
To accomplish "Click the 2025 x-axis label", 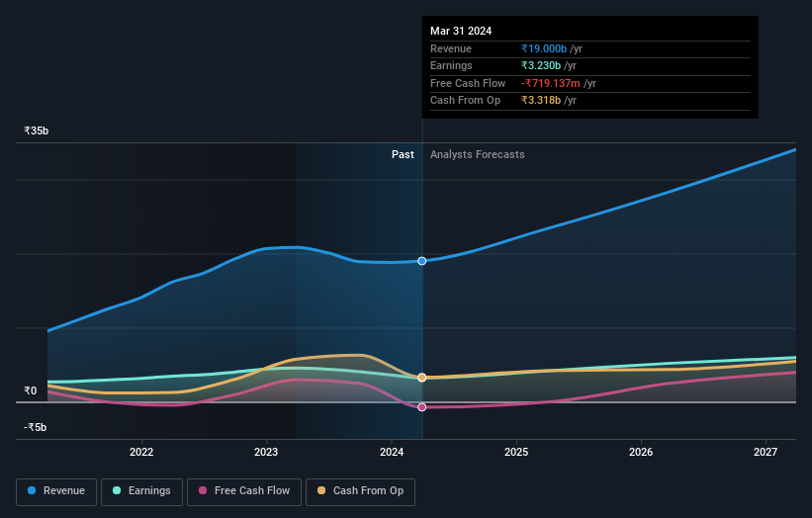I will [516, 452].
